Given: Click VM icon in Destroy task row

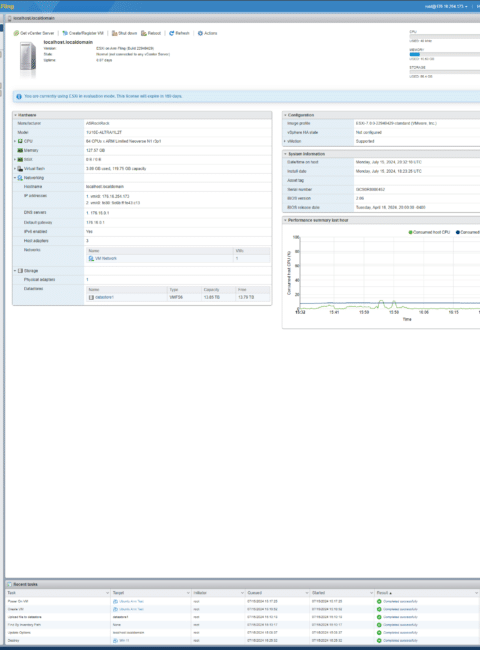Looking at the screenshot, I should click(x=115, y=641).
